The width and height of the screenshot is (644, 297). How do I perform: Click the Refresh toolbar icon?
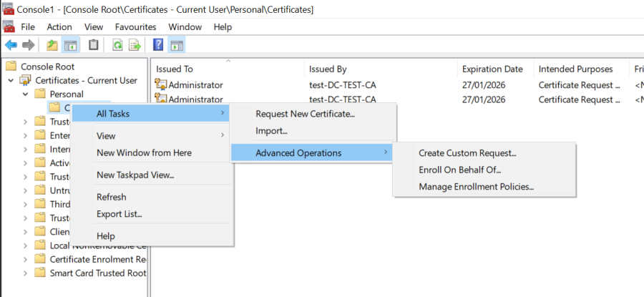click(117, 45)
